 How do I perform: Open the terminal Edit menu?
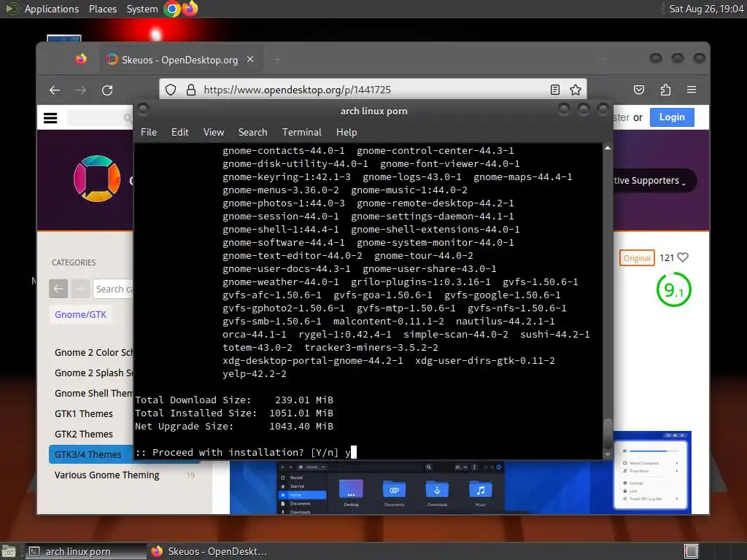click(180, 133)
